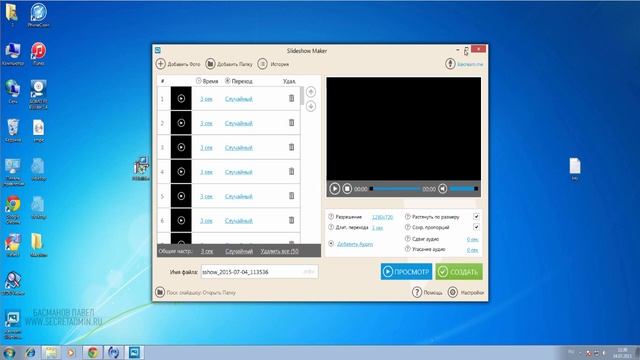640x360 pixels.
Task: Delete slide 2 with its trash icon
Action: pyautogui.click(x=291, y=123)
